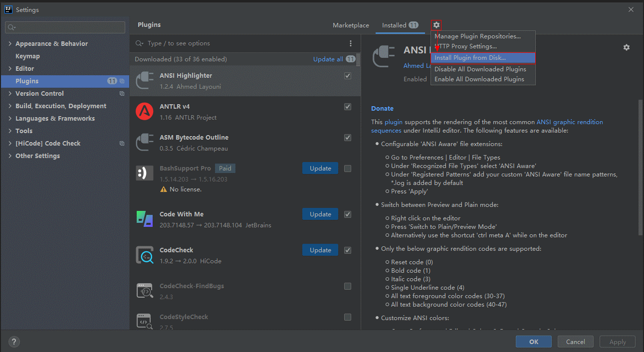This screenshot has height=352, width=644.
Task: Click the gear icon beside the Installed tab
Action: click(x=436, y=25)
